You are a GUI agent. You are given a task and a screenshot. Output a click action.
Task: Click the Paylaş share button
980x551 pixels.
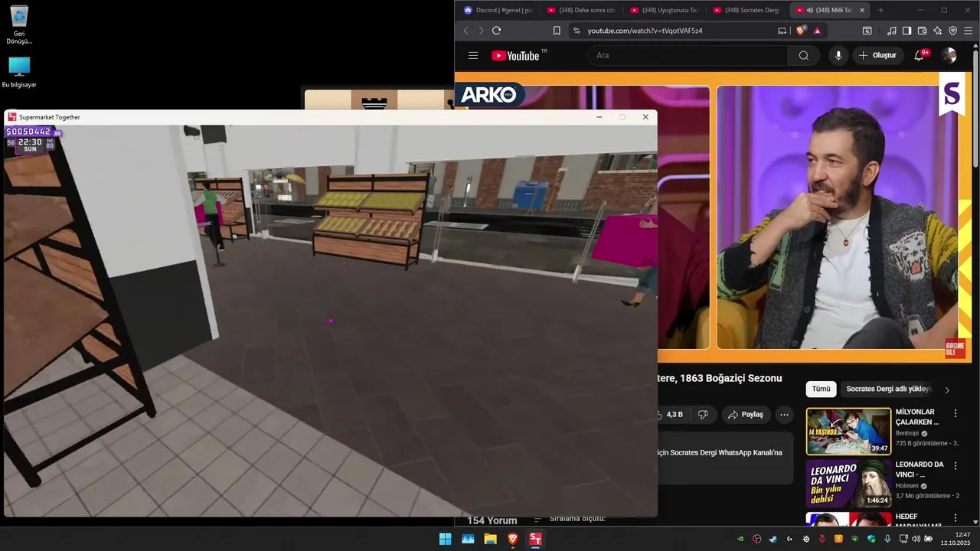click(x=745, y=414)
